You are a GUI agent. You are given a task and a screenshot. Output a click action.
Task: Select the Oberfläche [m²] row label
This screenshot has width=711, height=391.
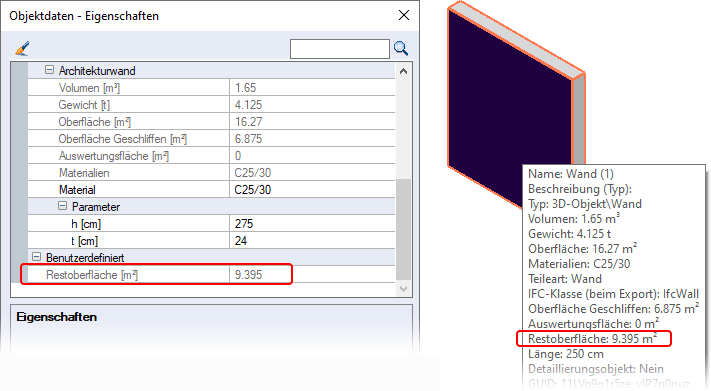point(94,122)
